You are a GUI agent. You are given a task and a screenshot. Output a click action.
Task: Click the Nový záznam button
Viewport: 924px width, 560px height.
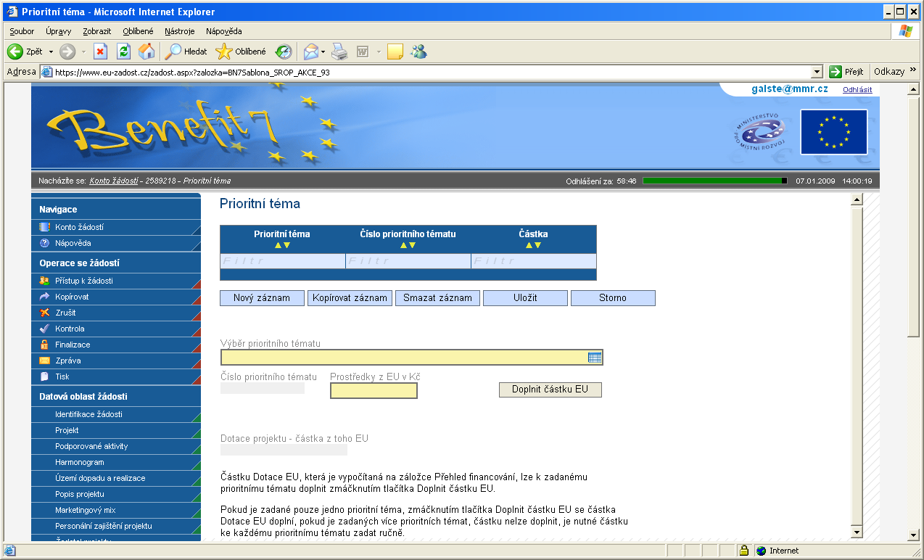tap(262, 298)
